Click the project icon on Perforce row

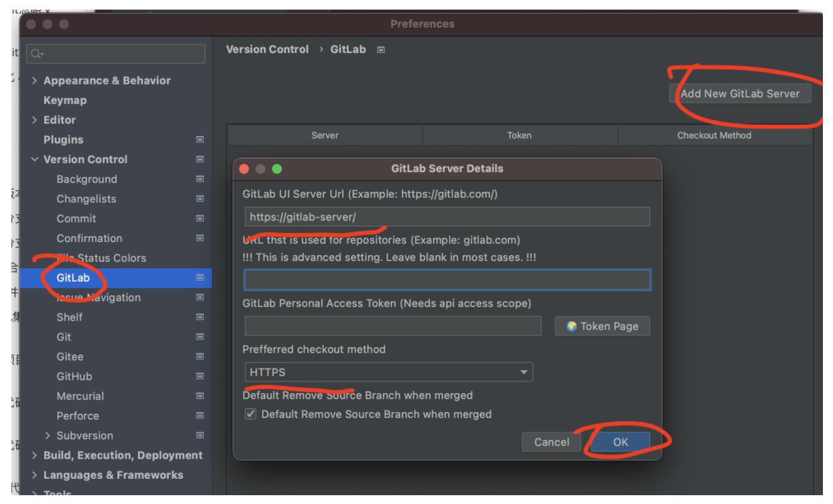coord(200,416)
